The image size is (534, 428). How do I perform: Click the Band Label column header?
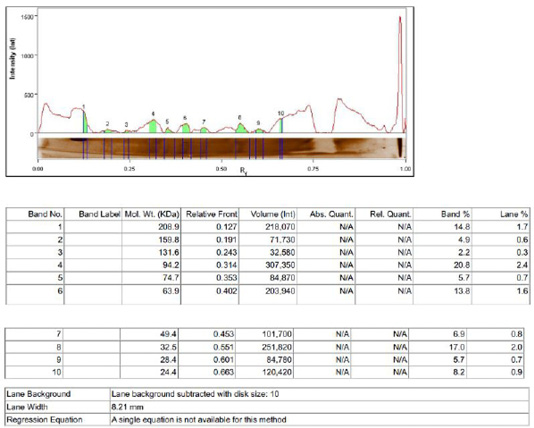[x=99, y=214]
